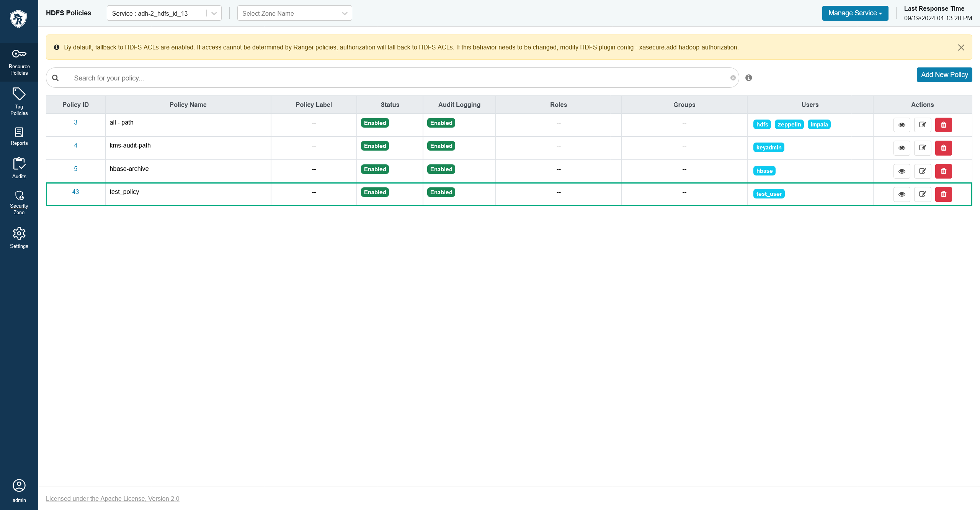Click the HDFS Policies heading
Screen dimensions: 980x510
point(69,13)
